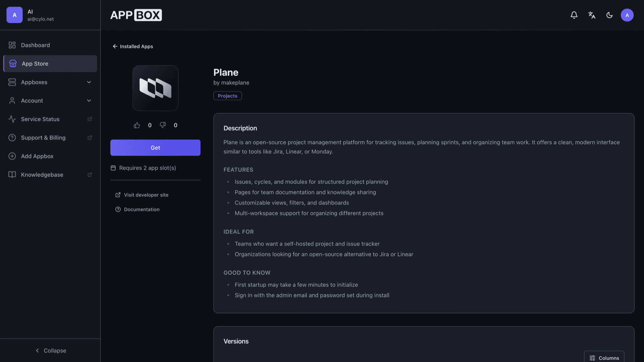Click the Documentation question mark icon
644x362 pixels.
pyautogui.click(x=118, y=209)
